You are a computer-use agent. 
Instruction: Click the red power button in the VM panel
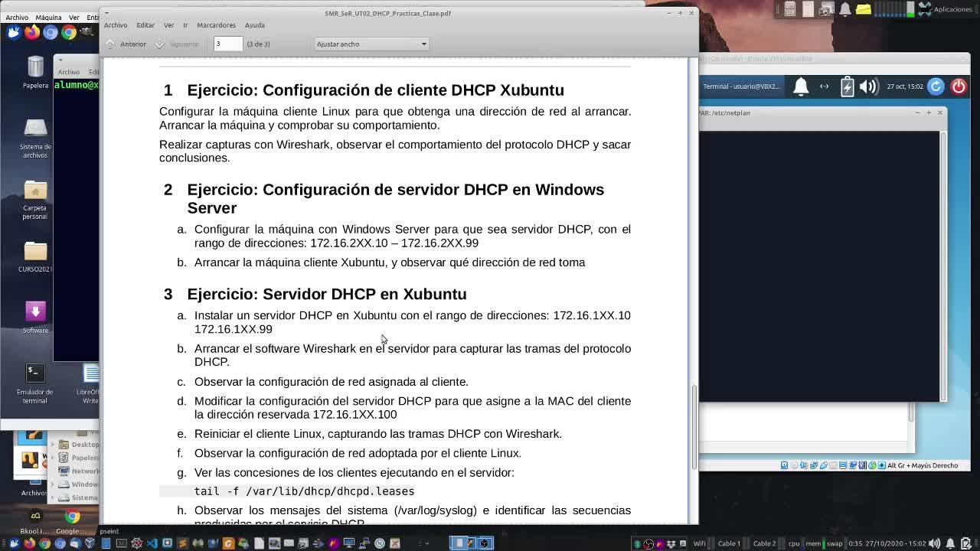click(x=959, y=86)
